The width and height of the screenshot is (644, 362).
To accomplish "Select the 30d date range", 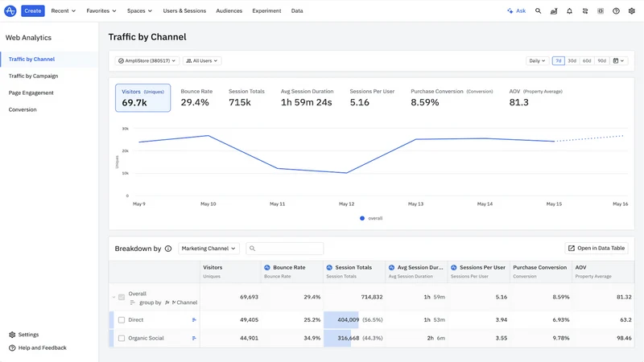I will 572,61.
